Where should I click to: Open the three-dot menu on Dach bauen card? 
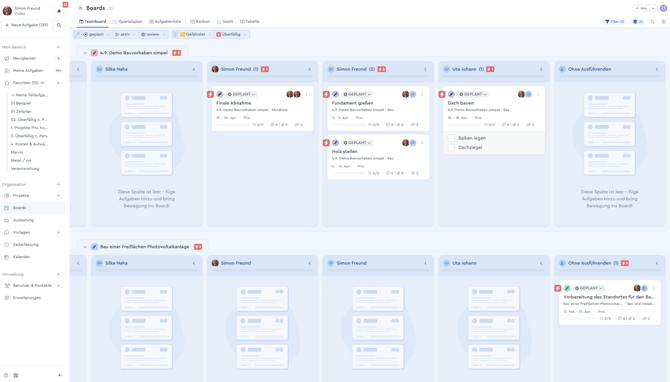[x=538, y=94]
